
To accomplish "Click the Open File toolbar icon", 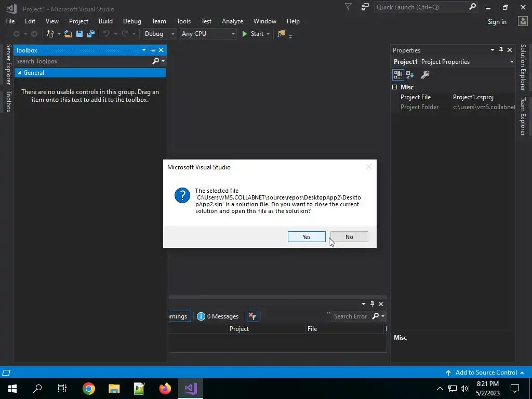I will [68, 34].
